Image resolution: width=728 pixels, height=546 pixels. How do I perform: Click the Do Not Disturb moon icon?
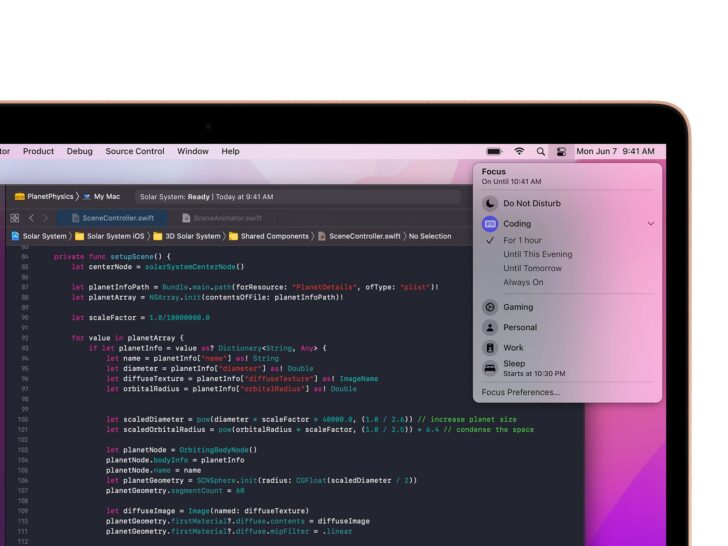(490, 203)
